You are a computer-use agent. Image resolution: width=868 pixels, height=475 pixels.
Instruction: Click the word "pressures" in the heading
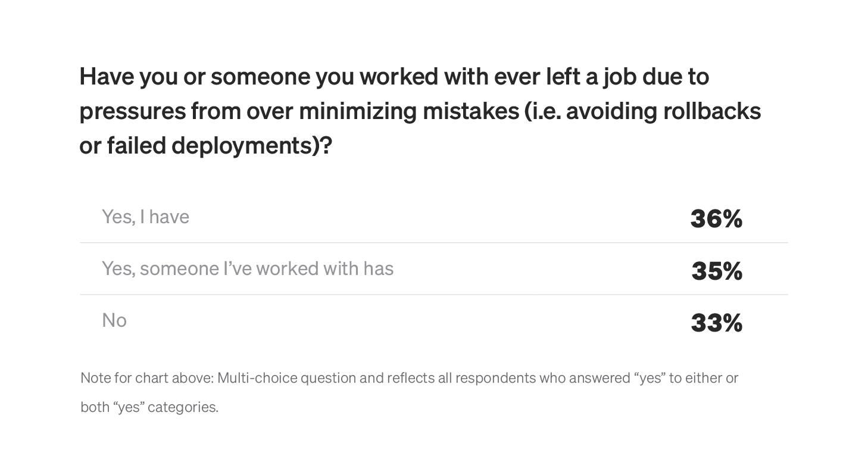click(x=132, y=111)
